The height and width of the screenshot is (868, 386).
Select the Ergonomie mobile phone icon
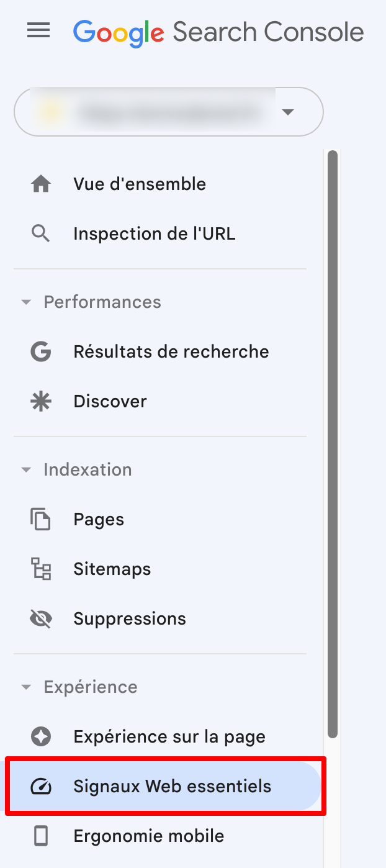(x=40, y=836)
